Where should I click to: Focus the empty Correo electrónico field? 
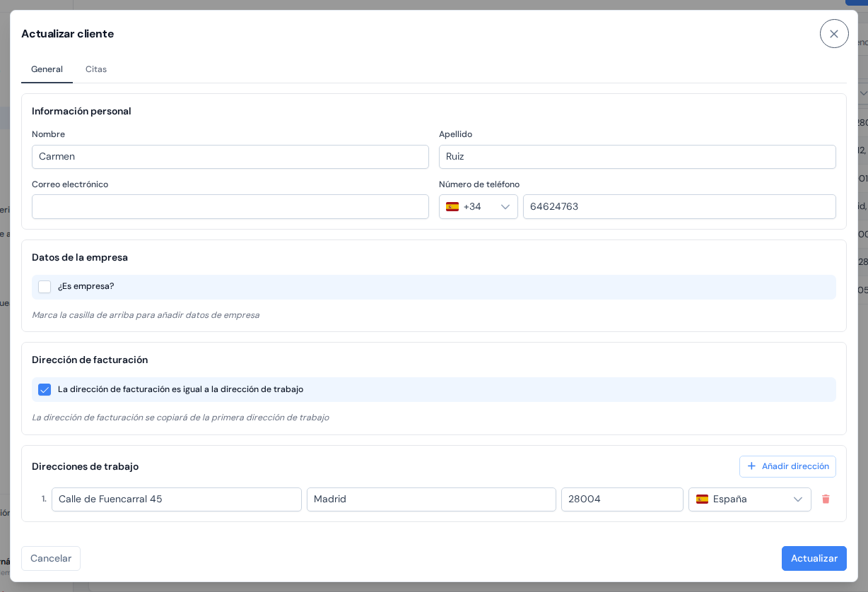click(x=230, y=207)
